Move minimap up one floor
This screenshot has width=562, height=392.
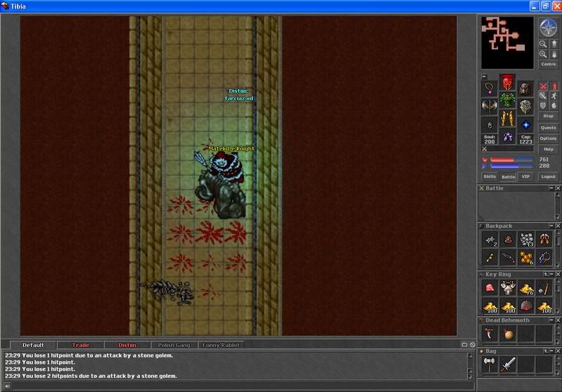pyautogui.click(x=554, y=44)
